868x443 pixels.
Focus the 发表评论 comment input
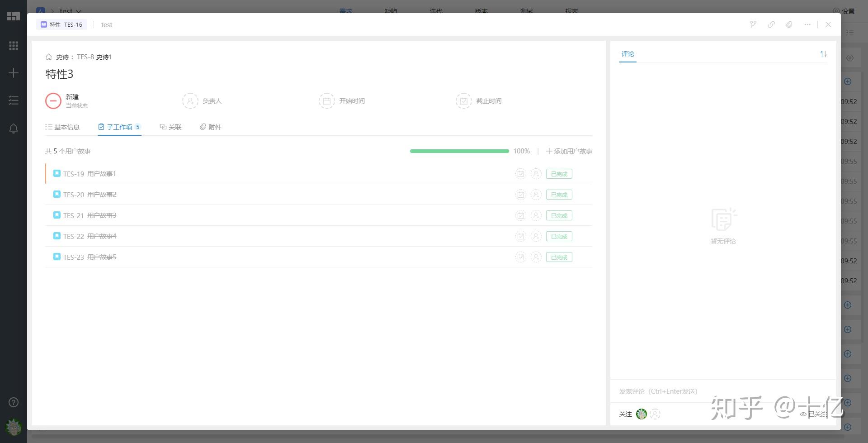tap(723, 391)
